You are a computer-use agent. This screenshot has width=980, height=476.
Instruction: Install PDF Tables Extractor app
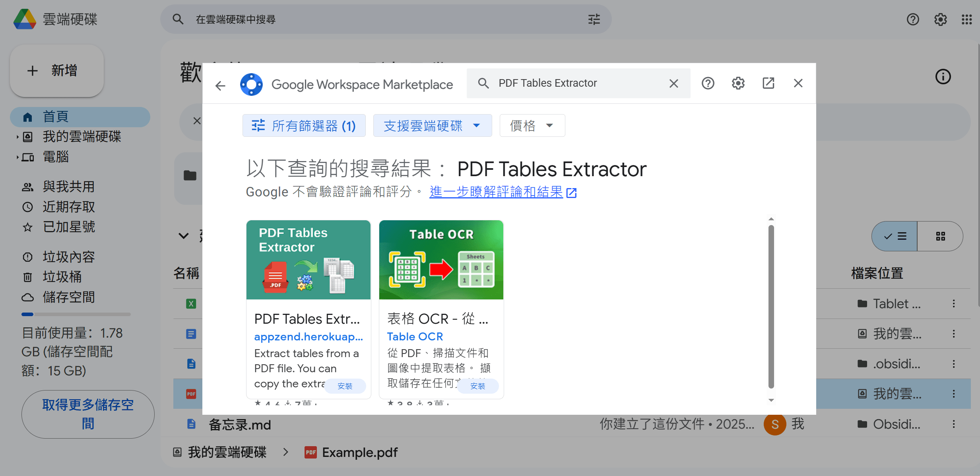point(345,386)
